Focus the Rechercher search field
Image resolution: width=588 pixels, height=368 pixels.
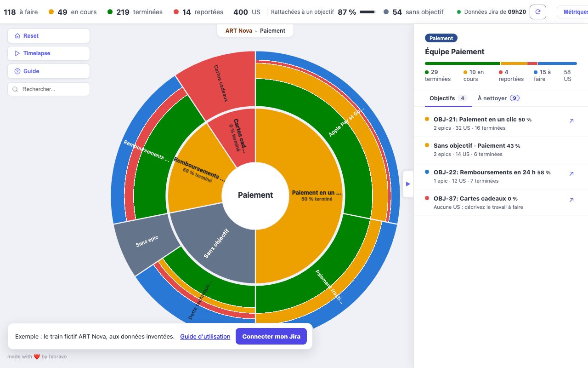[49, 89]
